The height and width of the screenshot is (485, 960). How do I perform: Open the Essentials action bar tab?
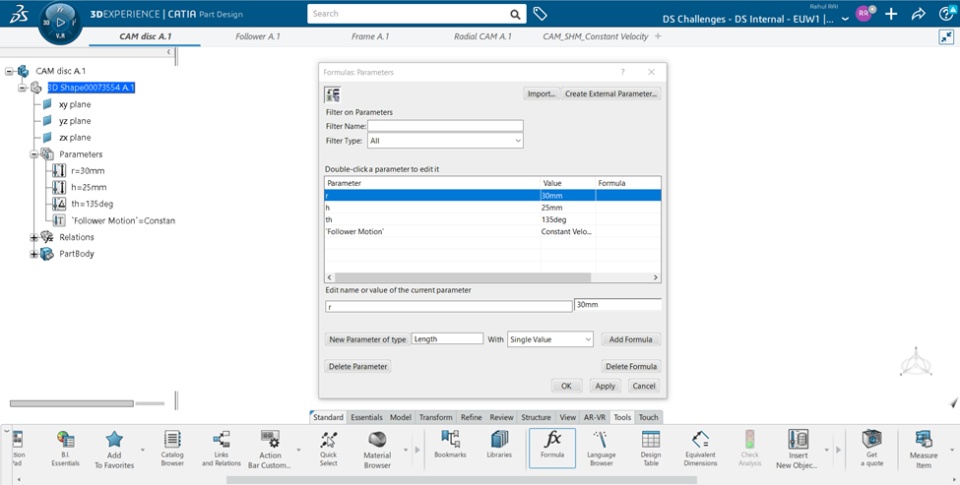[x=367, y=417]
